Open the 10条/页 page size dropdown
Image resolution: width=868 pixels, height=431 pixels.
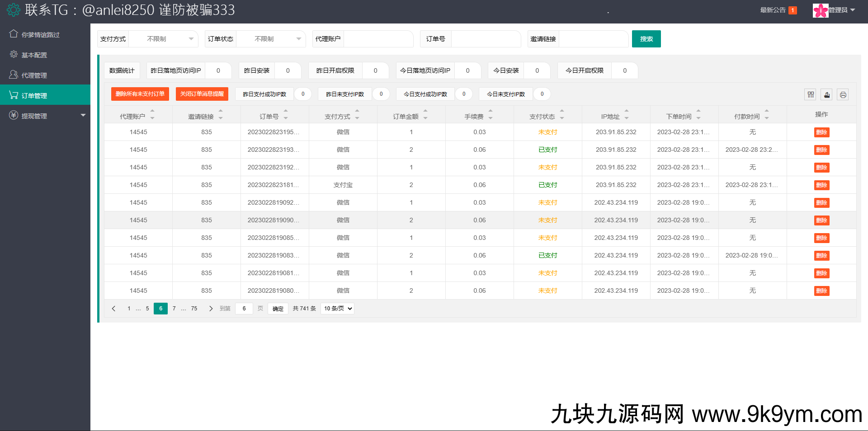coord(337,308)
